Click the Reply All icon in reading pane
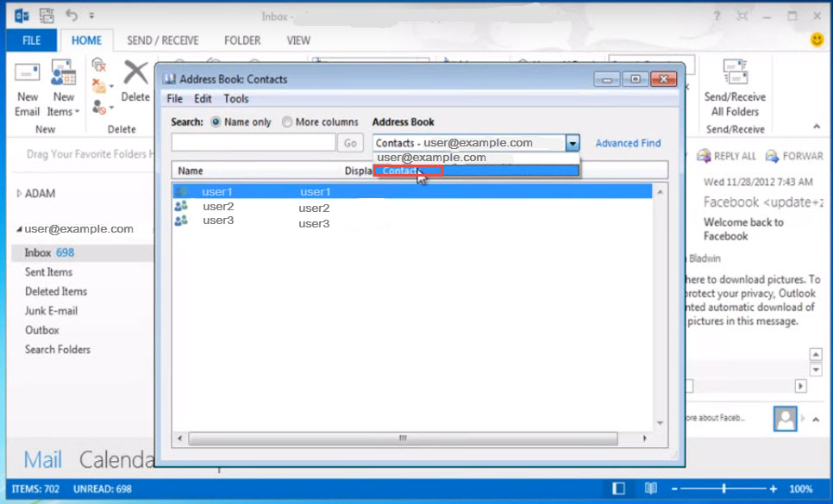 (704, 156)
